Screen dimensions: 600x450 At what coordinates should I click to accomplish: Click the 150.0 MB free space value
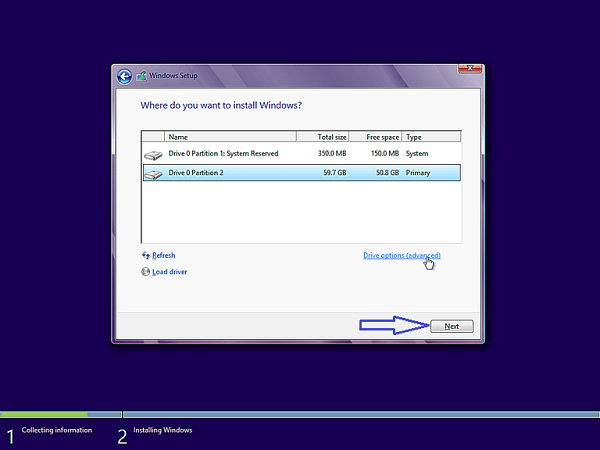[385, 153]
